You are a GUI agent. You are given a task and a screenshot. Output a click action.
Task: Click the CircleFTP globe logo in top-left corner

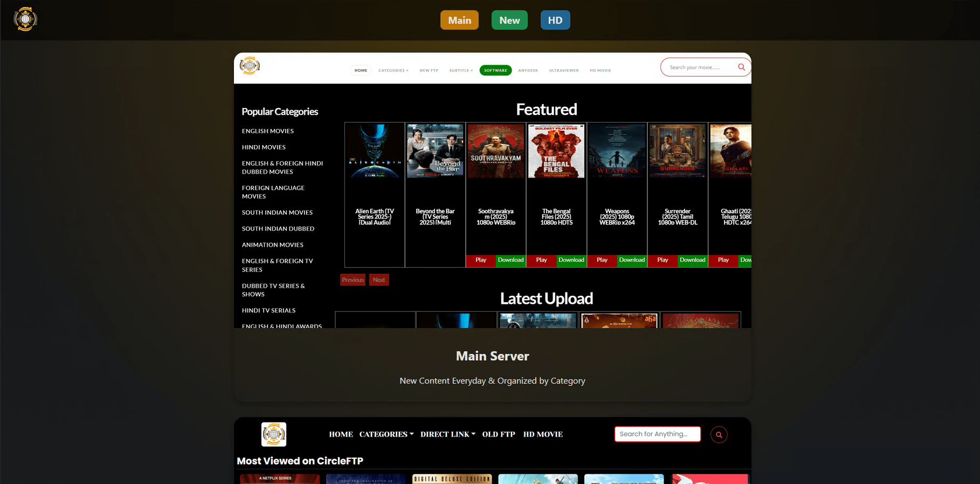pos(25,19)
